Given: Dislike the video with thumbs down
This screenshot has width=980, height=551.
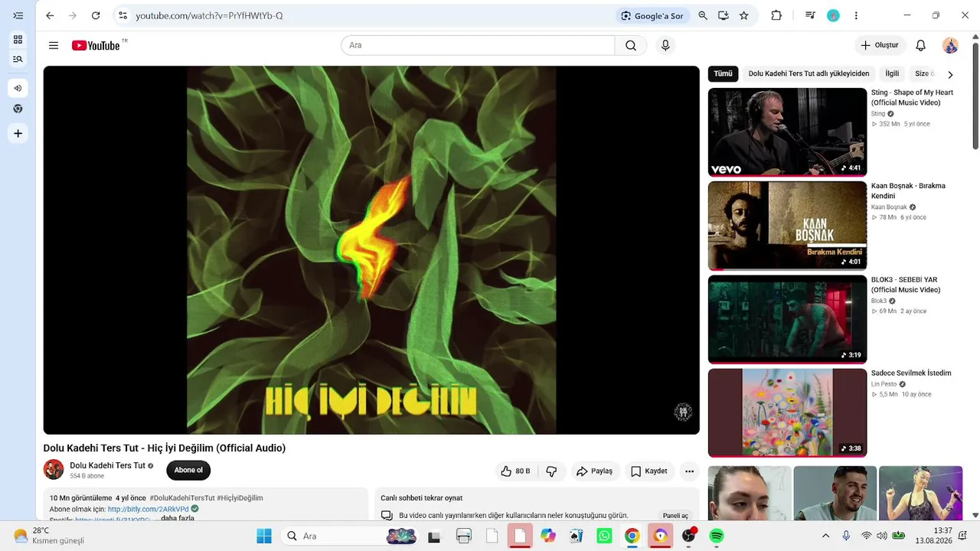Looking at the screenshot, I should pyautogui.click(x=551, y=471).
